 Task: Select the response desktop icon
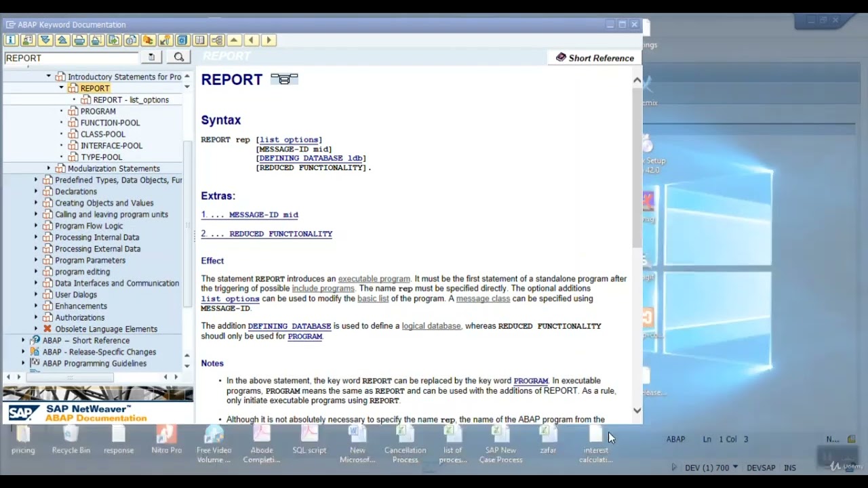(119, 439)
